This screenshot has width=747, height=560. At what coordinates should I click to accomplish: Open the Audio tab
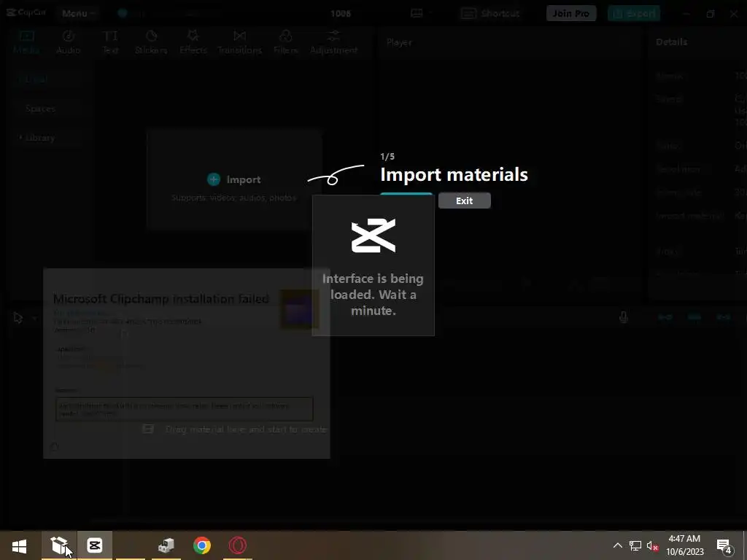coord(68,42)
